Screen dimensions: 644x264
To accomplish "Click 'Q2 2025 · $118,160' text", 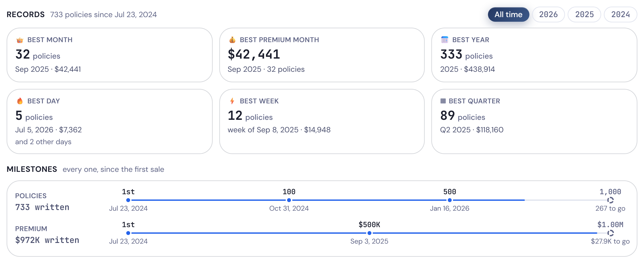I will (x=472, y=130).
